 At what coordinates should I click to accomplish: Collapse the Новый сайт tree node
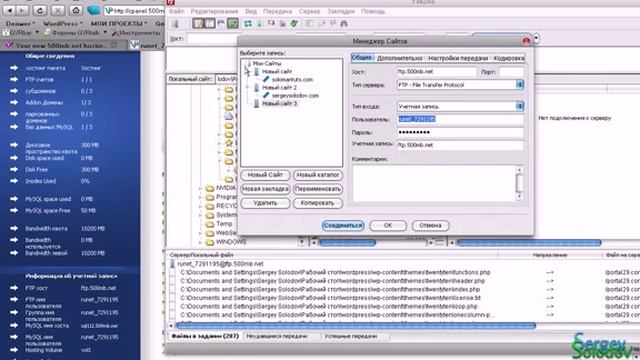247,71
